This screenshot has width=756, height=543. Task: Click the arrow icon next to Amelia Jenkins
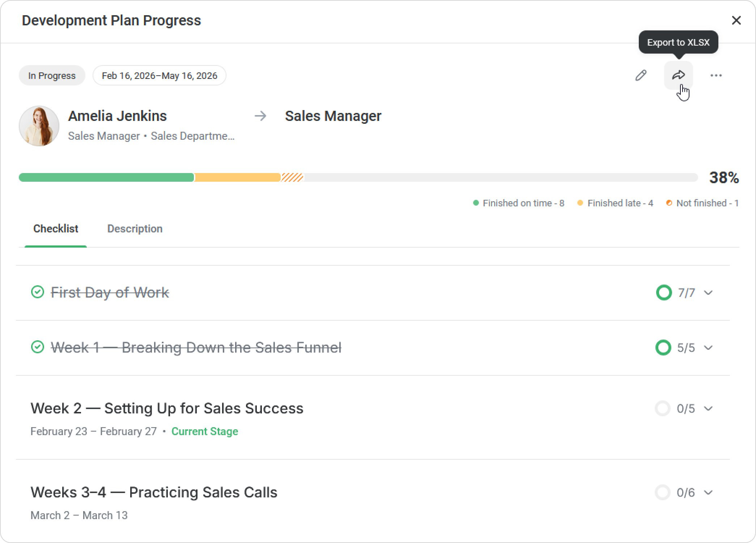260,116
